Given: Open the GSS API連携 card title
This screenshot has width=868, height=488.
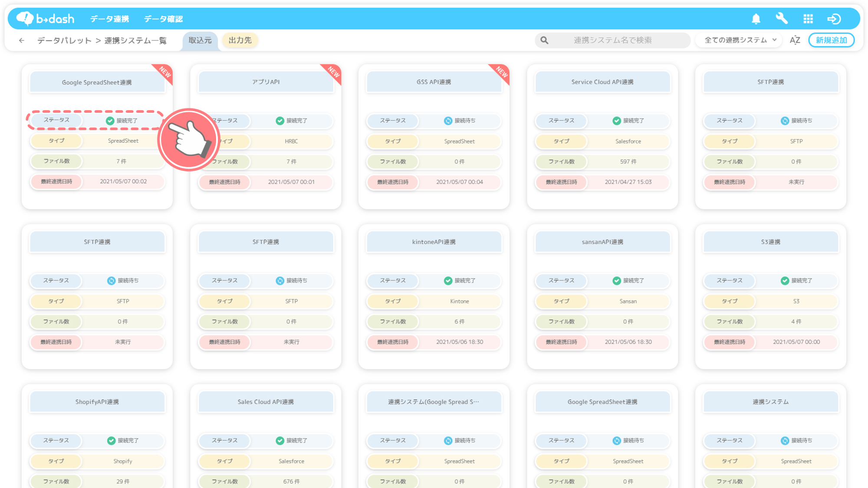Looking at the screenshot, I should [434, 82].
